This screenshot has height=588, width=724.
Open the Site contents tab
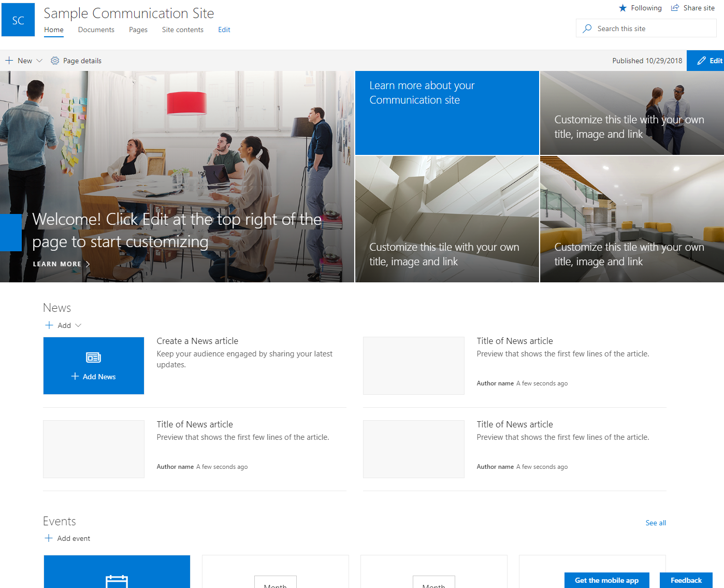182,30
